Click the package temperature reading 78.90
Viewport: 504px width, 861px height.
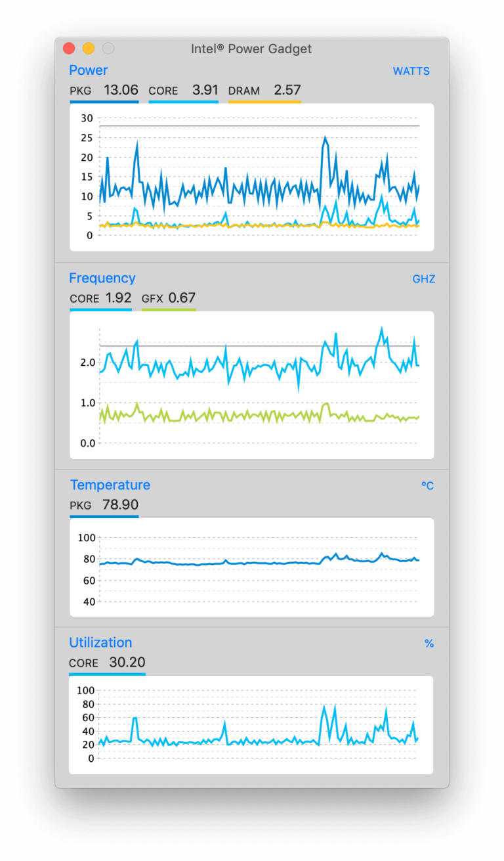[x=120, y=505]
